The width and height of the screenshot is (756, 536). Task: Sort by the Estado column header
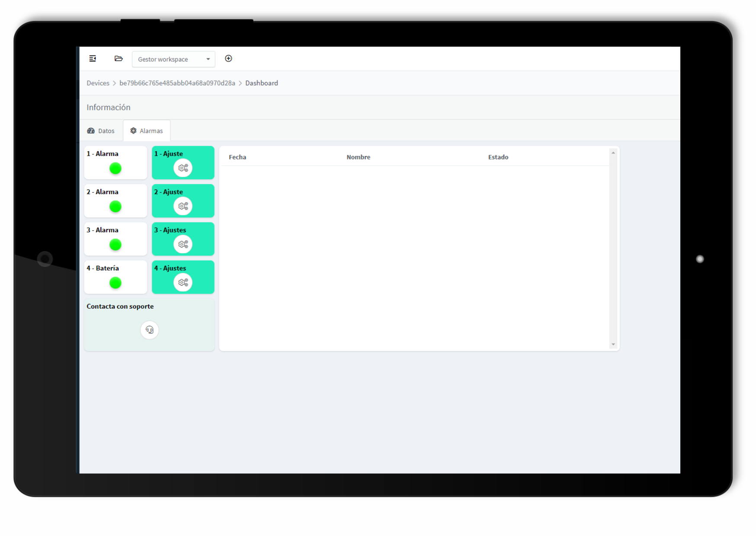(x=498, y=157)
